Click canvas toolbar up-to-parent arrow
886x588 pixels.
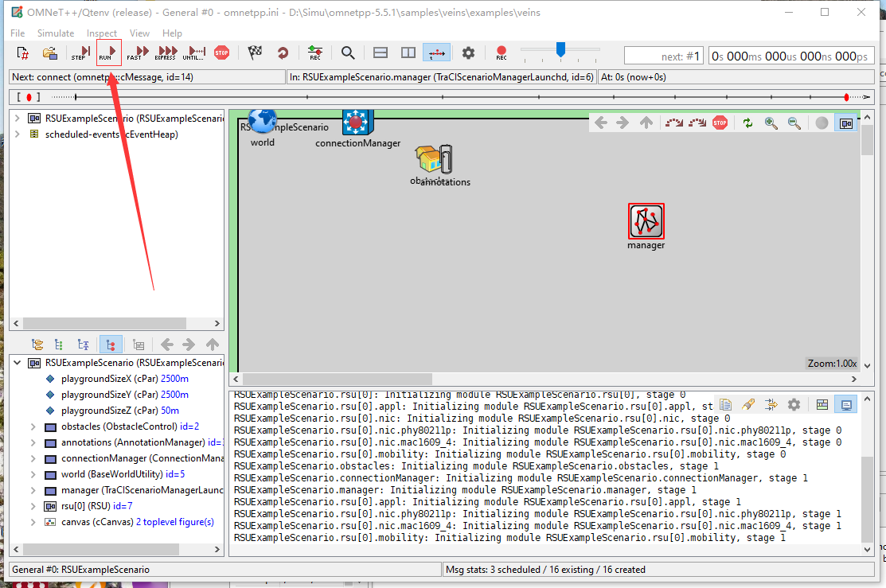pos(646,123)
